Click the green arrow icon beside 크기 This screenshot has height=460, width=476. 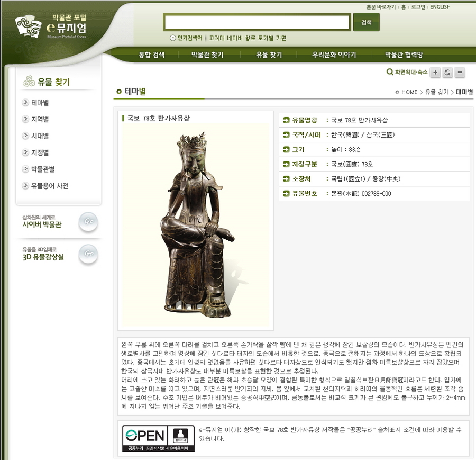(286, 149)
